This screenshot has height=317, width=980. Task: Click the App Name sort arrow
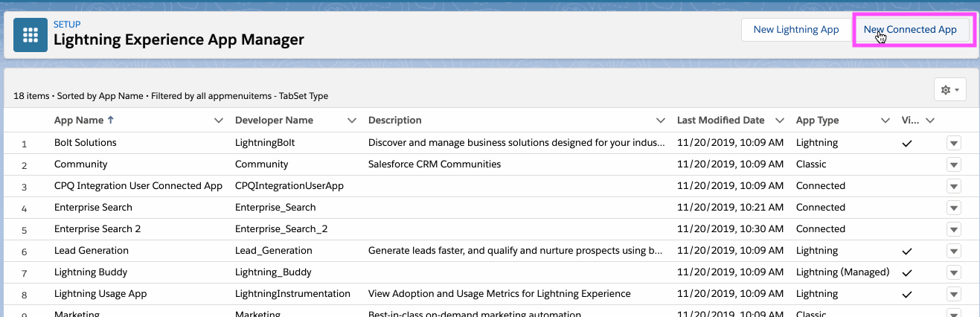pyautogui.click(x=111, y=120)
